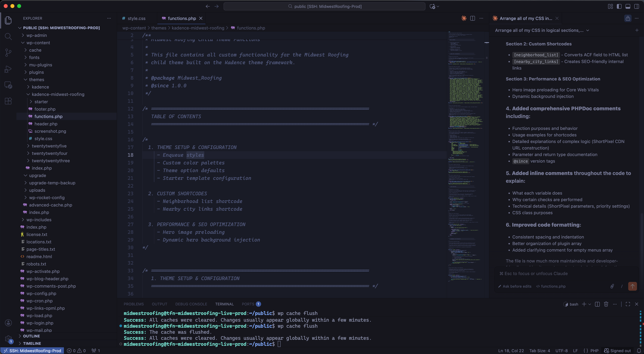
Task: Click the attach file paperclip icon
Action: (x=612, y=286)
